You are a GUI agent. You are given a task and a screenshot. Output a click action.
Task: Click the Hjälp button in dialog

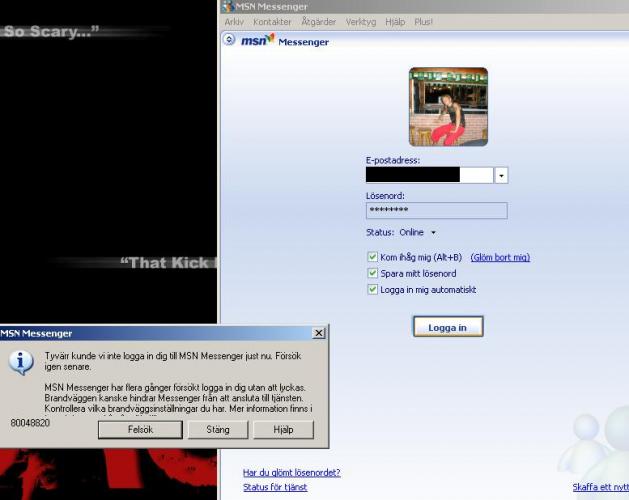(283, 430)
